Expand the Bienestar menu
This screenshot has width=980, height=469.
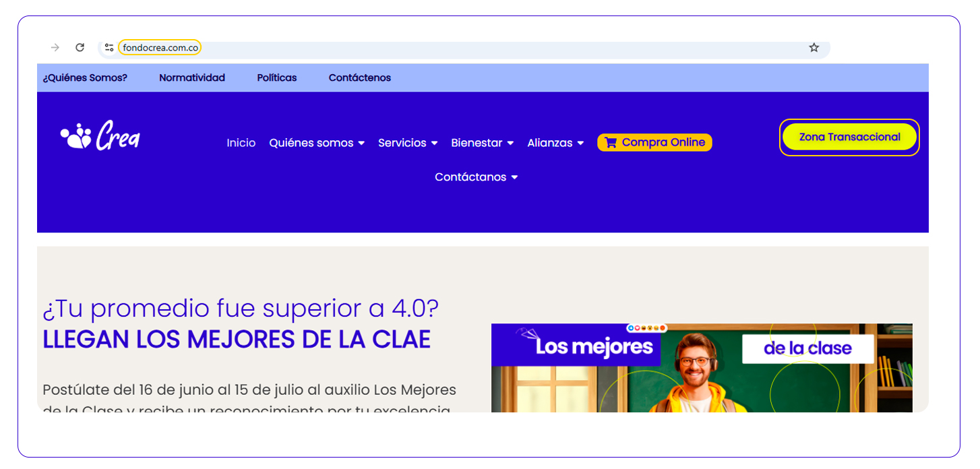pos(483,143)
